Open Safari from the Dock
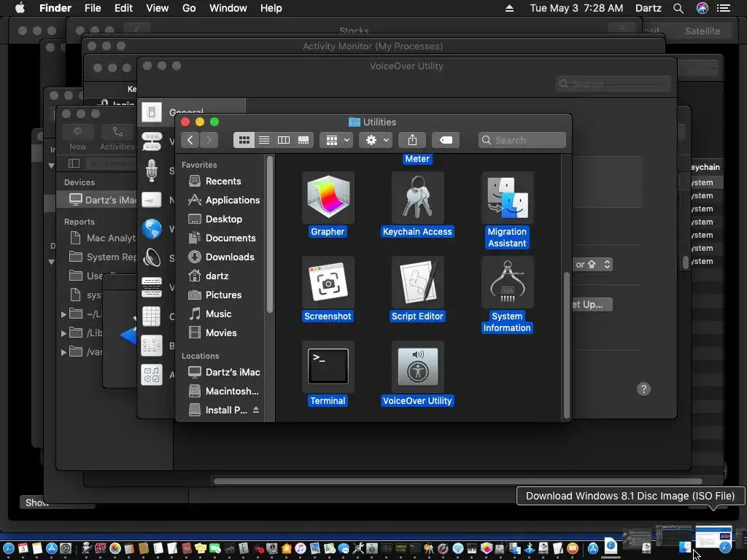Image resolution: width=747 pixels, height=560 pixels. pyautogui.click(x=9, y=548)
